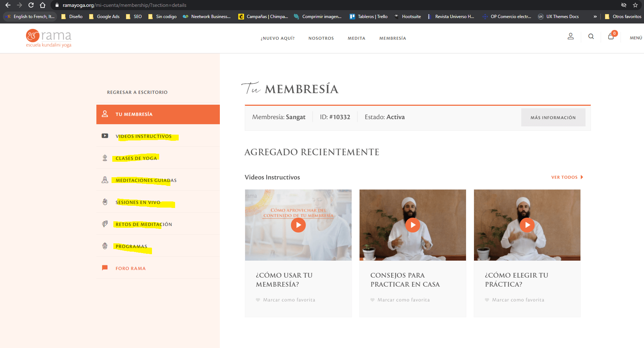Open Videos Instructivos sidebar link
644x348 pixels.
144,136
